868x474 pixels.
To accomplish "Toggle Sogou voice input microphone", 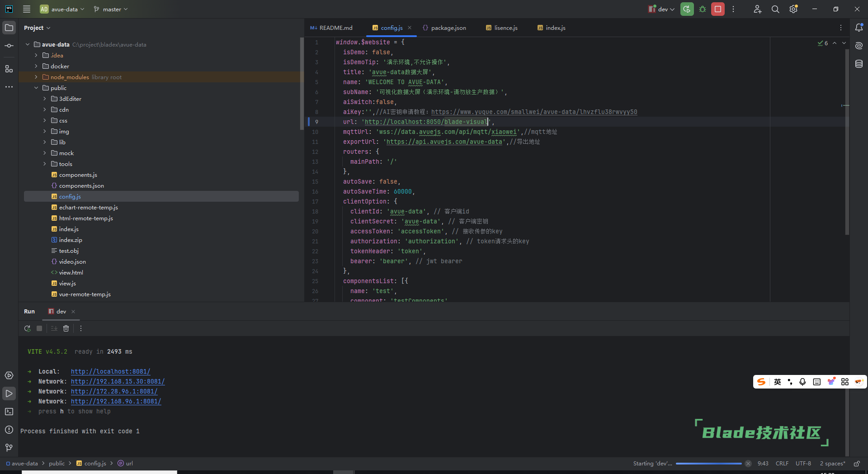I will (x=802, y=382).
